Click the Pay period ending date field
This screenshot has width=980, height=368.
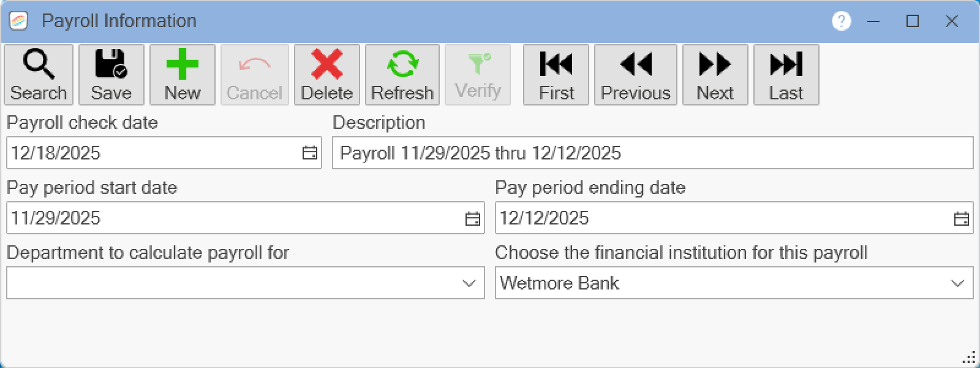click(723, 218)
